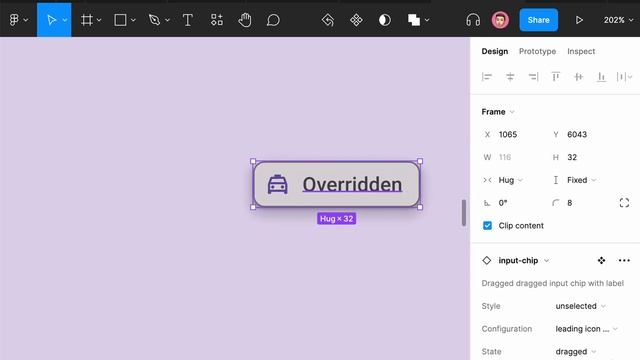
Task: Click the reset instance icon in toolbar
Action: (328, 20)
